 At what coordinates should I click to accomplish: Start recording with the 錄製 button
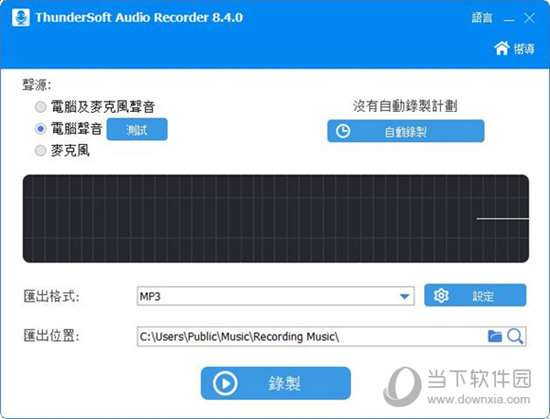tap(276, 383)
